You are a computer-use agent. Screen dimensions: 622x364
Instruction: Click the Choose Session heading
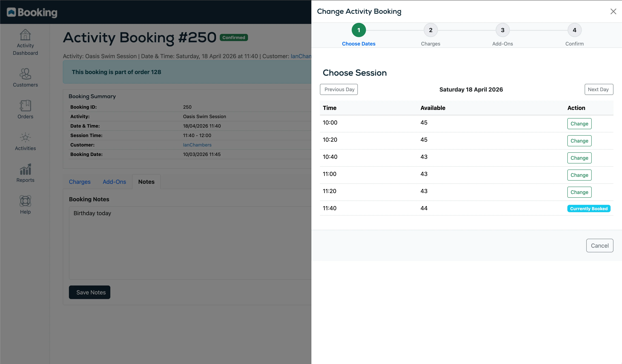click(355, 73)
